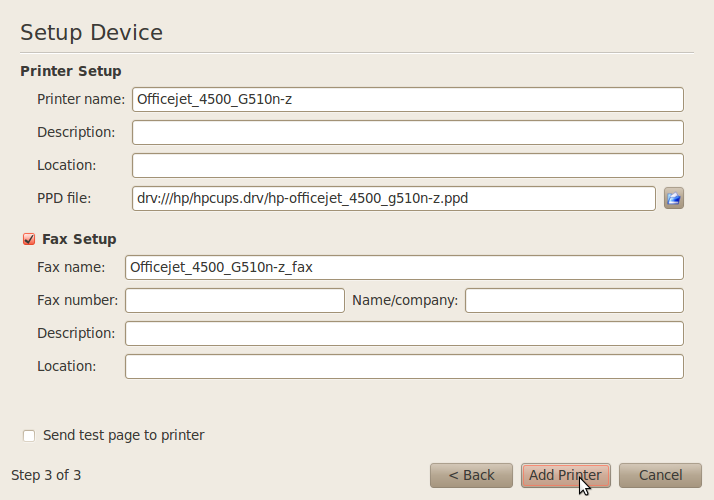The image size is (714, 500).
Task: Click the Setup Device heading
Action: (x=91, y=32)
